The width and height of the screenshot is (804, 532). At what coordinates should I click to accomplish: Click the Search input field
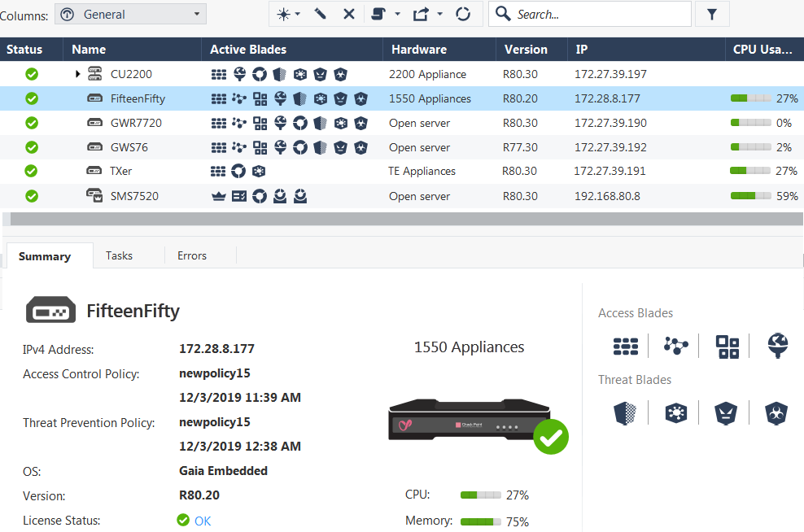pyautogui.click(x=590, y=15)
